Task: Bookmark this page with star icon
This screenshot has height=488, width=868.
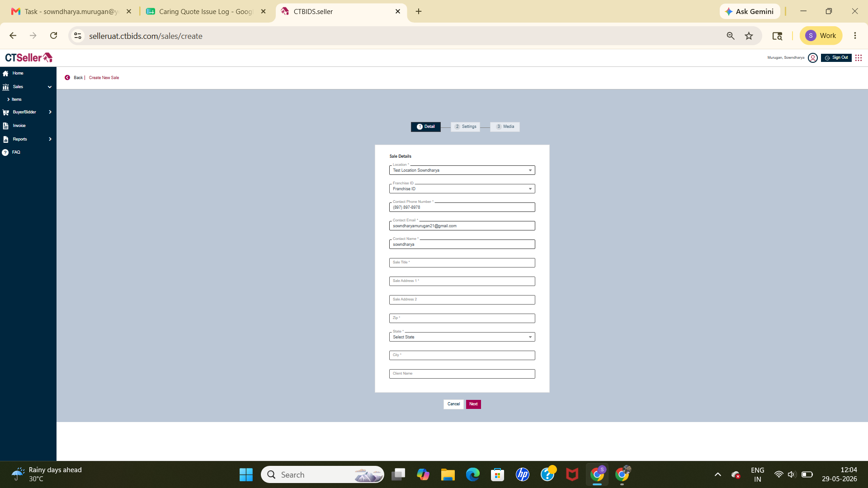Action: (x=749, y=36)
